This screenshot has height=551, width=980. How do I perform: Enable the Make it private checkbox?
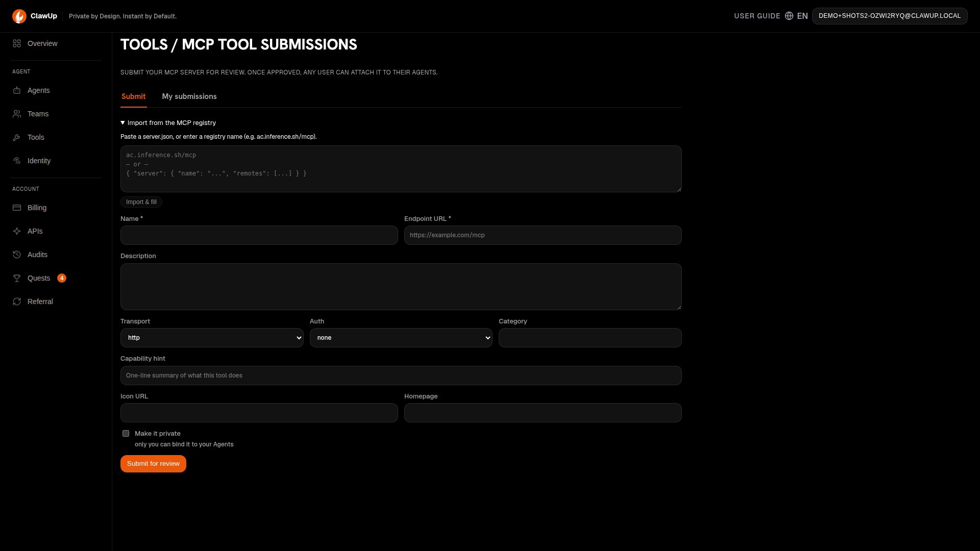click(126, 433)
